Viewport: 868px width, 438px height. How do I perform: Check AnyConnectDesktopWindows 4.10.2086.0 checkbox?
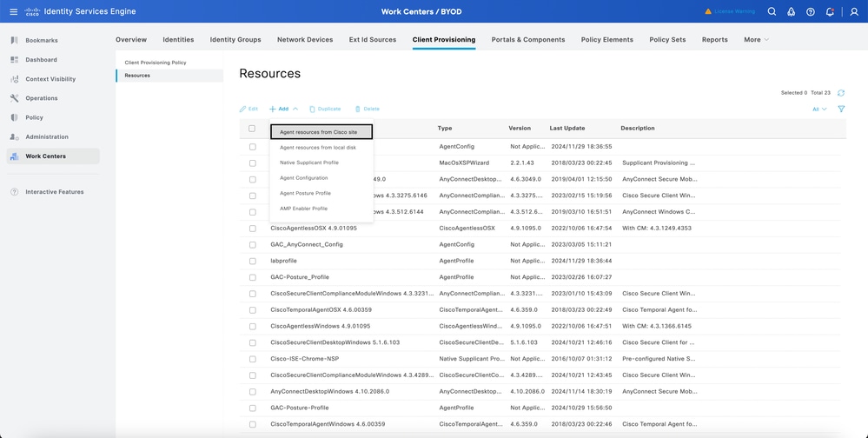click(x=253, y=391)
